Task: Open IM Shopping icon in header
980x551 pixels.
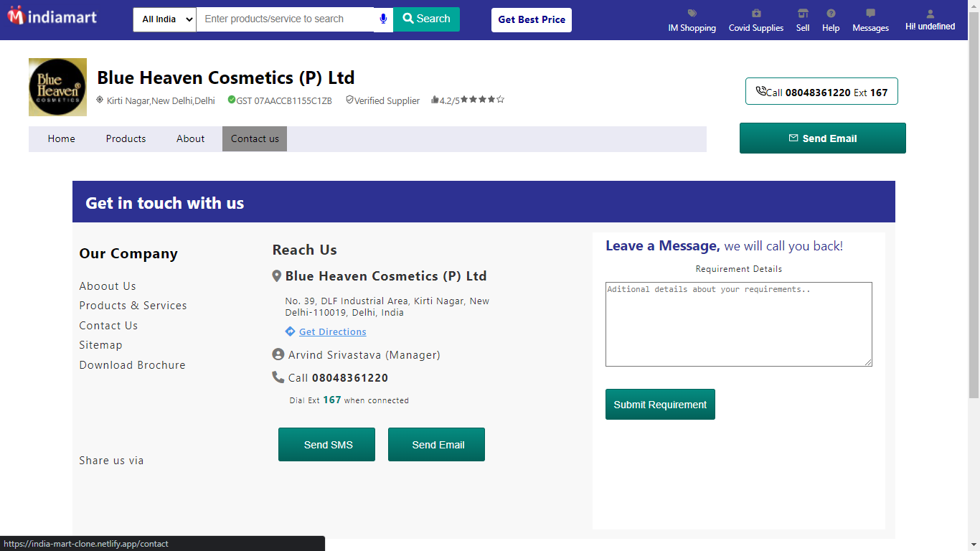Action: point(692,14)
